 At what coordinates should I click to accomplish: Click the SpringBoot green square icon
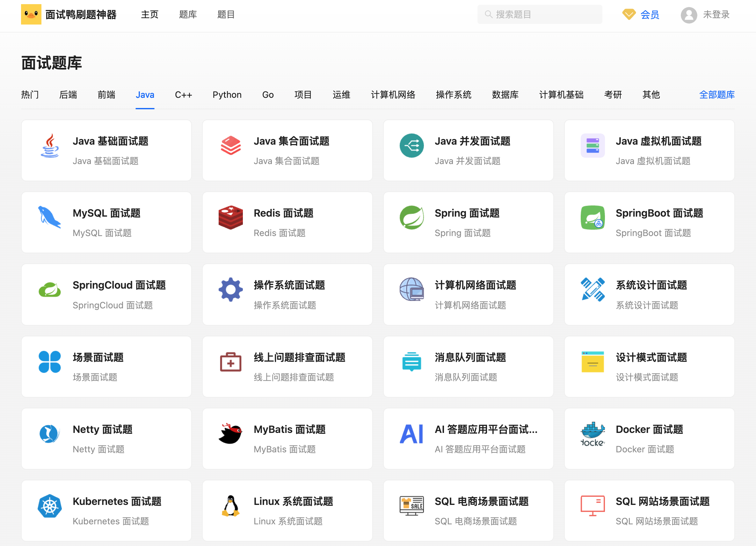tap(593, 218)
